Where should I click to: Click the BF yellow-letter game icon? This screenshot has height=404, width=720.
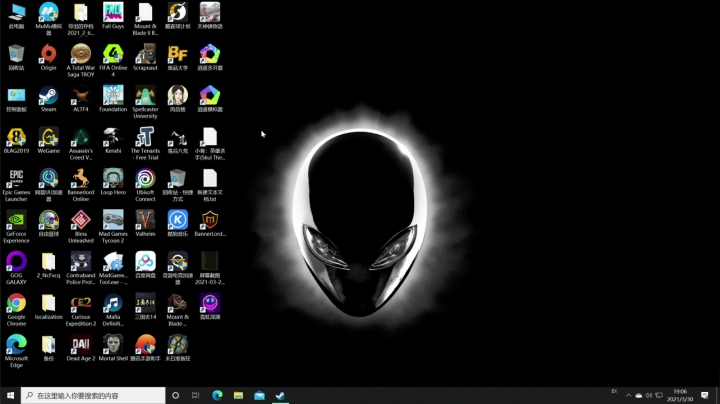tap(178, 58)
